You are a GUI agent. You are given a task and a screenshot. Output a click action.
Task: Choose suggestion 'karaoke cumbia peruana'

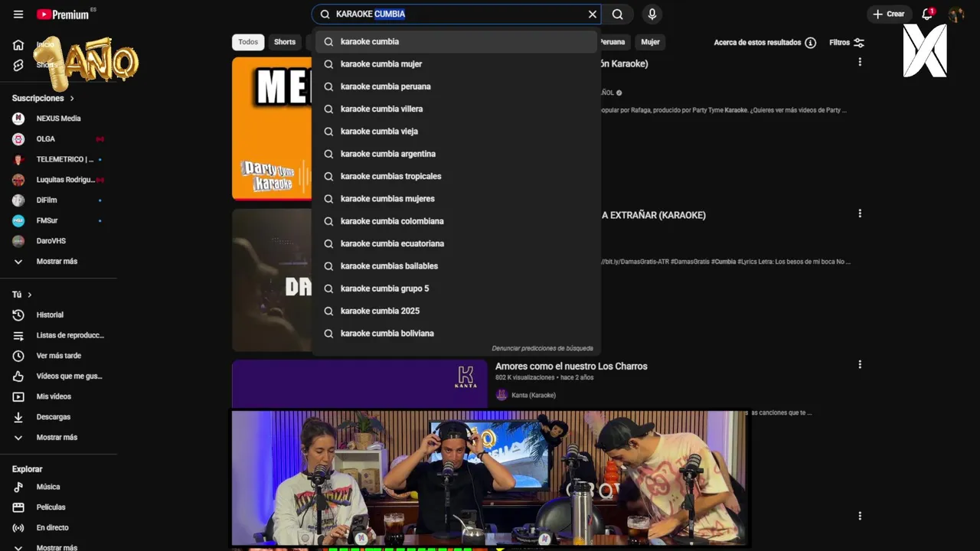456,86
